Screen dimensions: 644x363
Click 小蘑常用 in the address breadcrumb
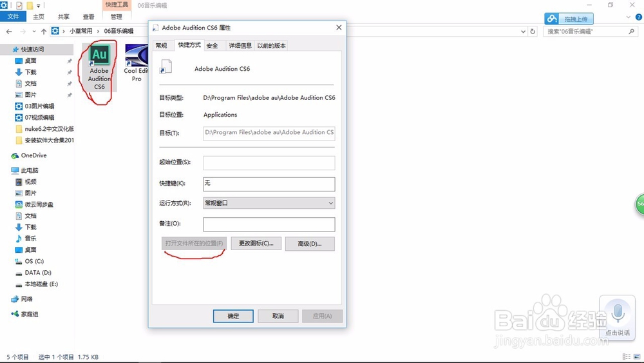point(80,31)
